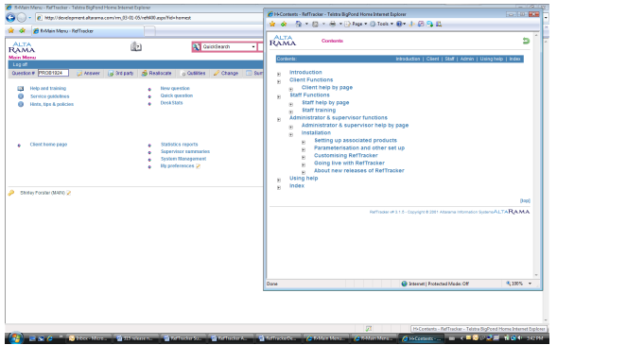
Task: Click Client in the Contents navigation bar
Action: pyautogui.click(x=432, y=60)
